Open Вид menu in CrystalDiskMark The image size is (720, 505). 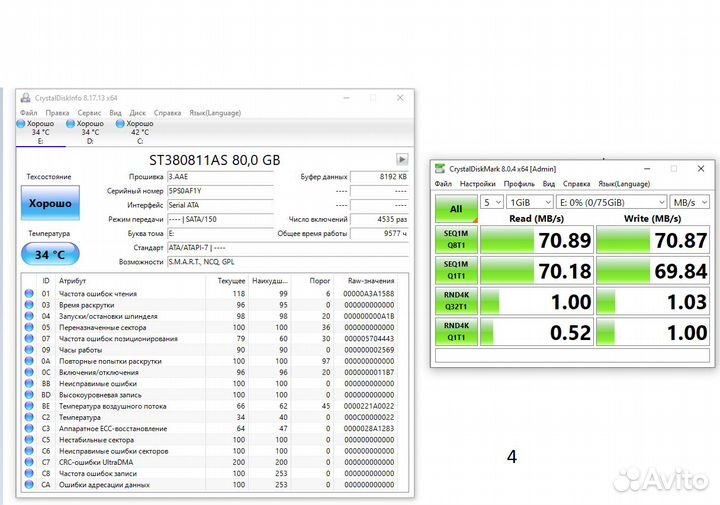tap(549, 184)
